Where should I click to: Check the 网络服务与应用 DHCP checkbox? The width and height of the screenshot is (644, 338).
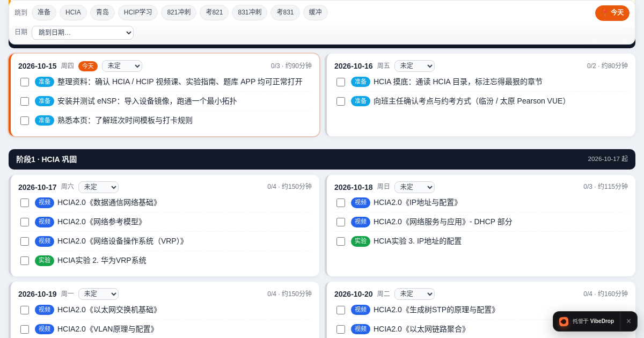(x=341, y=222)
